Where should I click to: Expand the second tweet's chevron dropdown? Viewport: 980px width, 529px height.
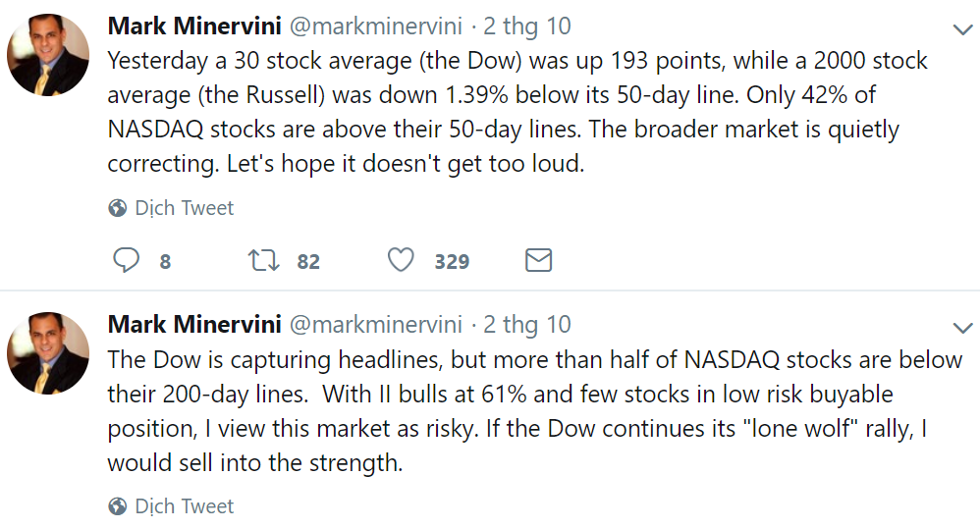pos(962,327)
